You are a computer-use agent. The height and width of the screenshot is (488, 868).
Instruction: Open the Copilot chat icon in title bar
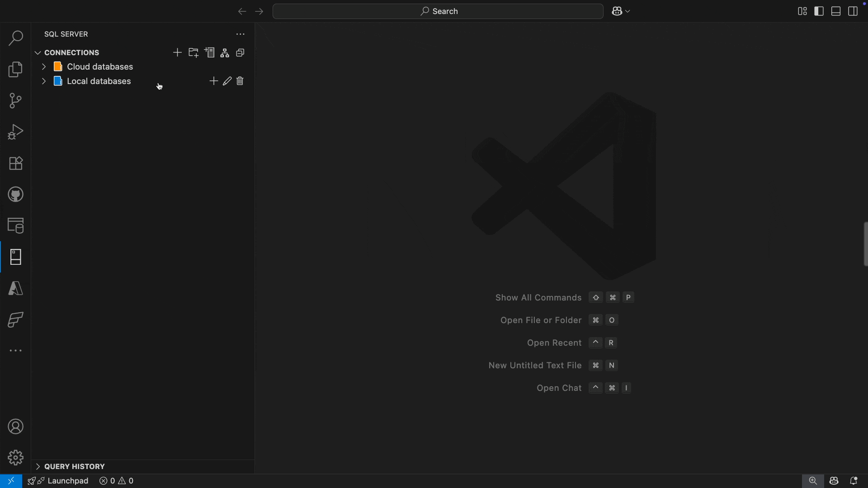click(617, 11)
